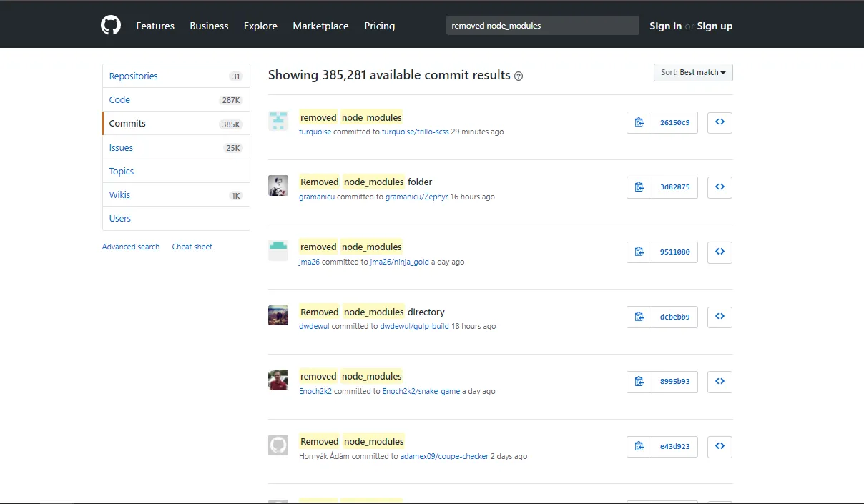Open the dwdewul/gulp-build repository link
The height and width of the screenshot is (504, 864).
pyautogui.click(x=414, y=326)
